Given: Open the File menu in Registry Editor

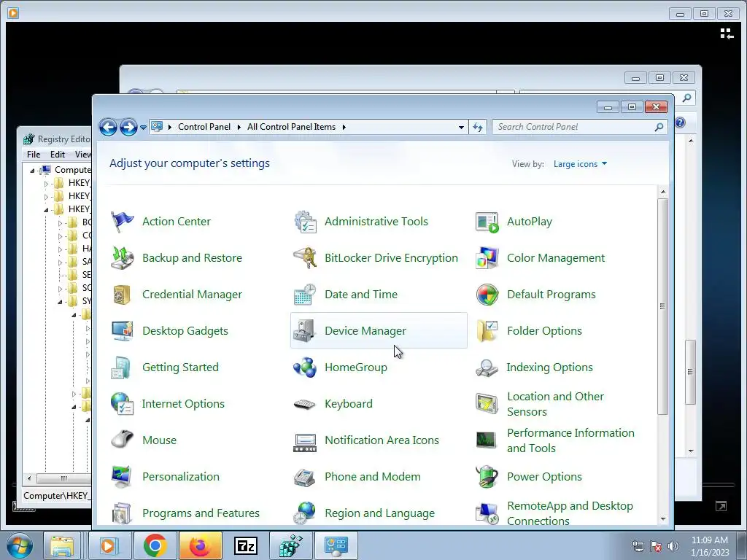Looking at the screenshot, I should (x=34, y=155).
